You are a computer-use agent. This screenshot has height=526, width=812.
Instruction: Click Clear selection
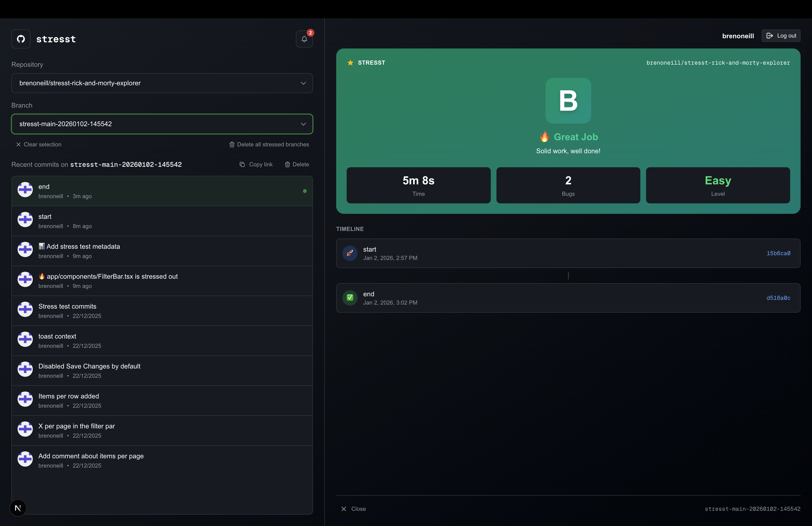pos(38,144)
